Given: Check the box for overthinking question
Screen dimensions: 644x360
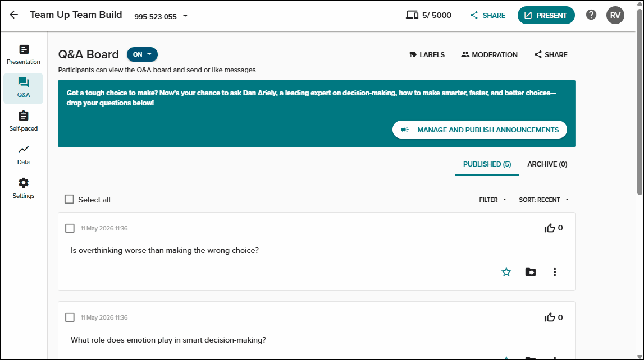Looking at the screenshot, I should pos(70,228).
